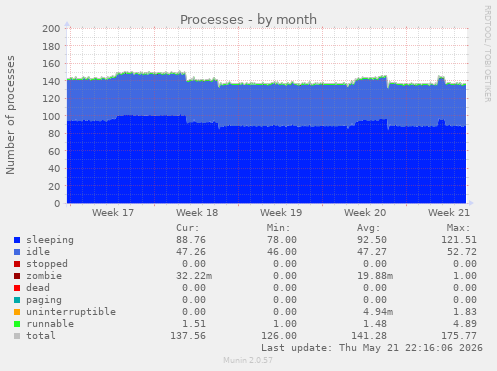Click idle current value 47.26
Screen dimensions: 497x371
(x=191, y=252)
